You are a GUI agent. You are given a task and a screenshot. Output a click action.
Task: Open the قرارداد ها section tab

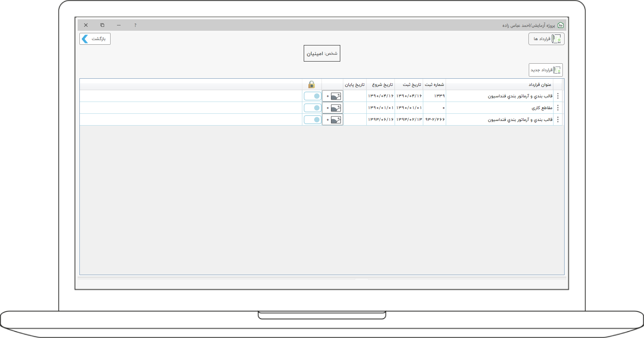[546, 39]
